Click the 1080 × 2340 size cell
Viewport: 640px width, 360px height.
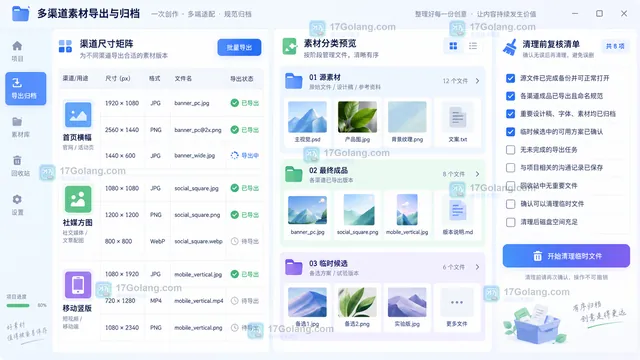pos(122,328)
